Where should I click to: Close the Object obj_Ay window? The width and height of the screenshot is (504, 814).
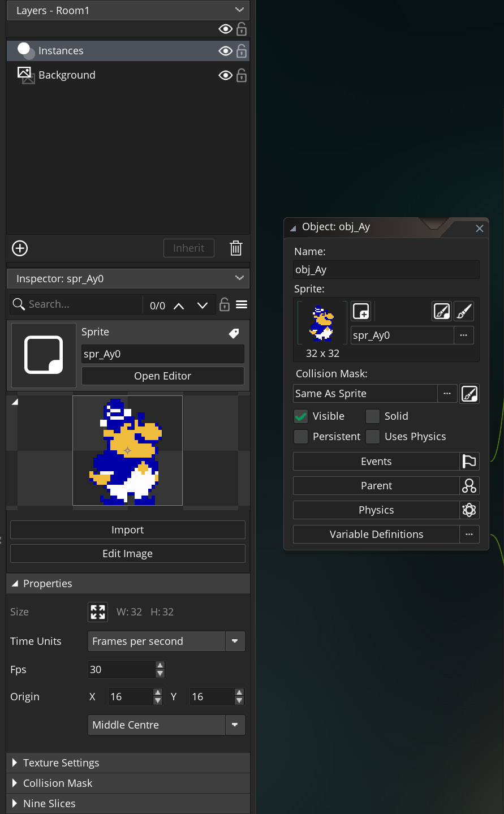[x=480, y=229]
